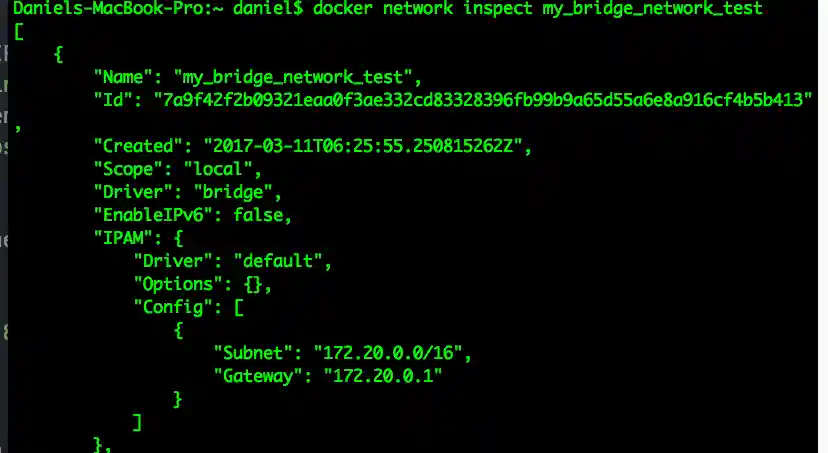Click the false value of EnableIPv6
This screenshot has width=828, height=453.
coord(262,215)
